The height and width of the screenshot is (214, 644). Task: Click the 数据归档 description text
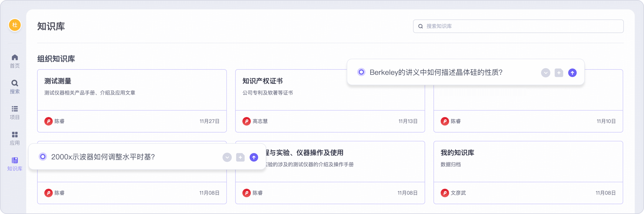(450, 165)
